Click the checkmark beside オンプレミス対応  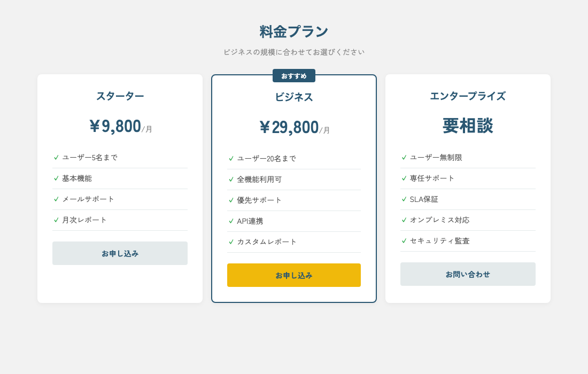tap(404, 220)
